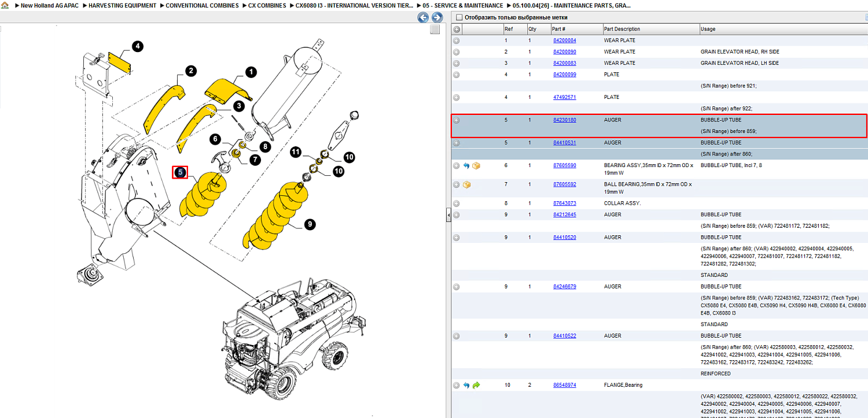Viewport: 868px width, 418px height.
Task: Sort by Part Description column header
Action: click(622, 29)
